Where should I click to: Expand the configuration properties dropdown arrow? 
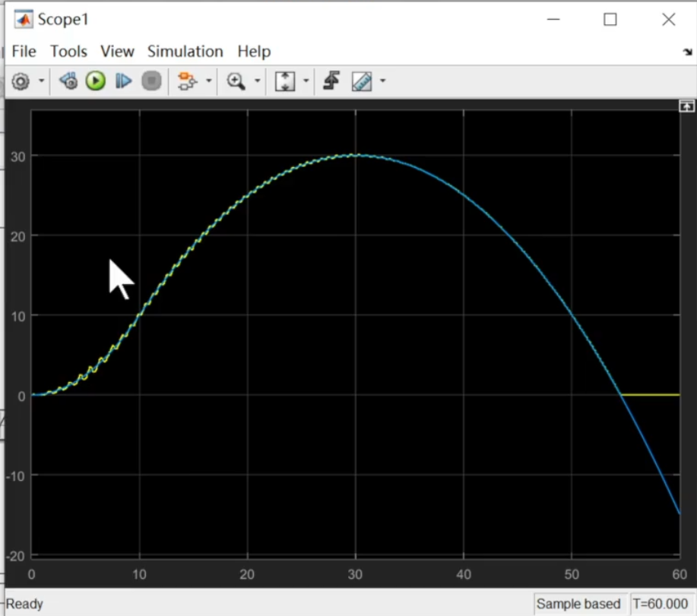41,81
